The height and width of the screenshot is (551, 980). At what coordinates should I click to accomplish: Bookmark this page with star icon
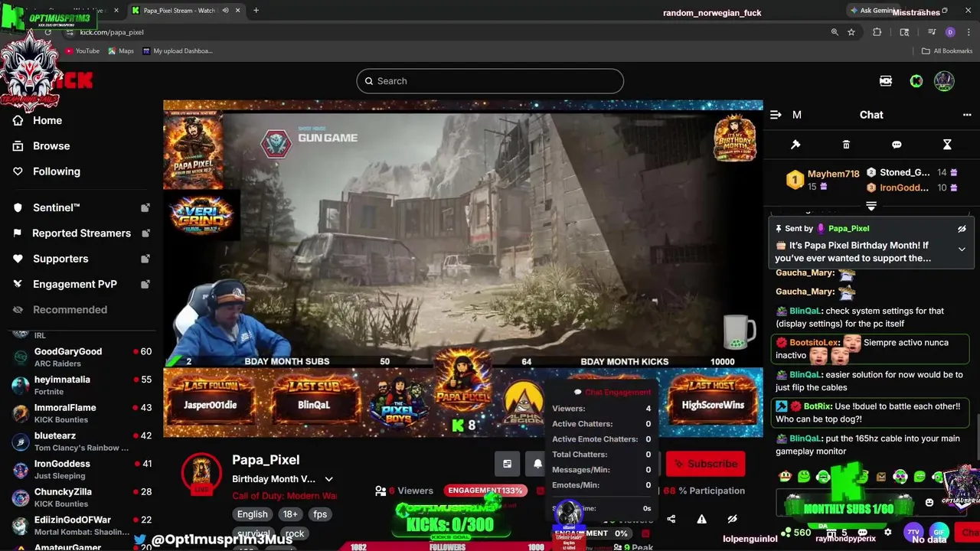coord(851,32)
